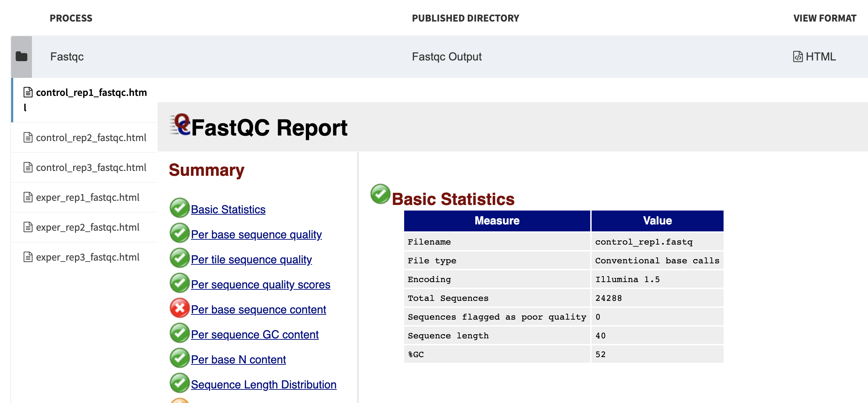The height and width of the screenshot is (403, 868).
Task: Click the Value table header
Action: tap(657, 221)
